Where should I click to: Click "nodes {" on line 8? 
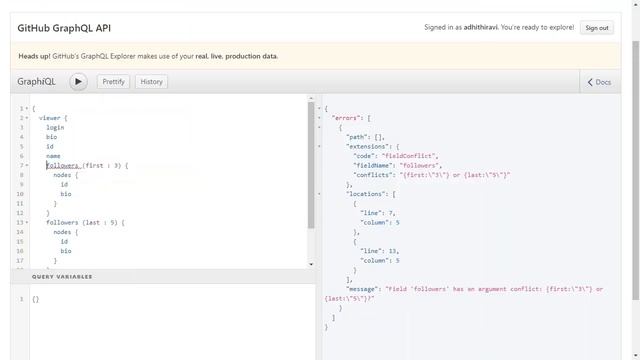point(66,175)
